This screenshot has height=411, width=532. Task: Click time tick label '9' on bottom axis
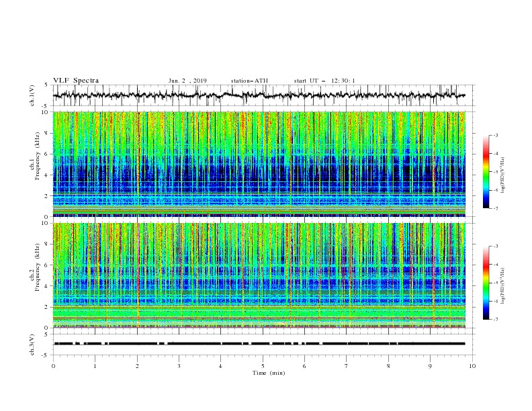click(430, 366)
